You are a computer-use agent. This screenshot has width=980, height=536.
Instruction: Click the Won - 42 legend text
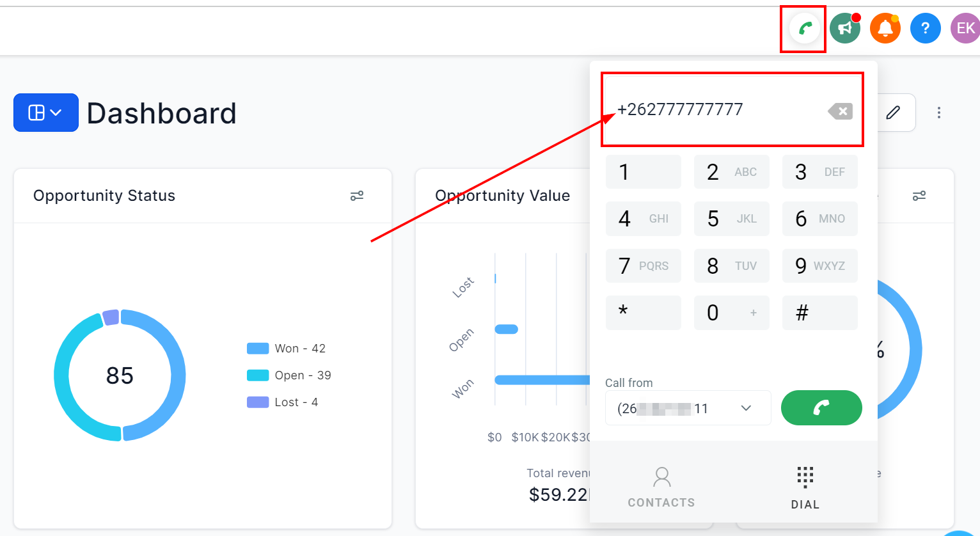(x=300, y=349)
